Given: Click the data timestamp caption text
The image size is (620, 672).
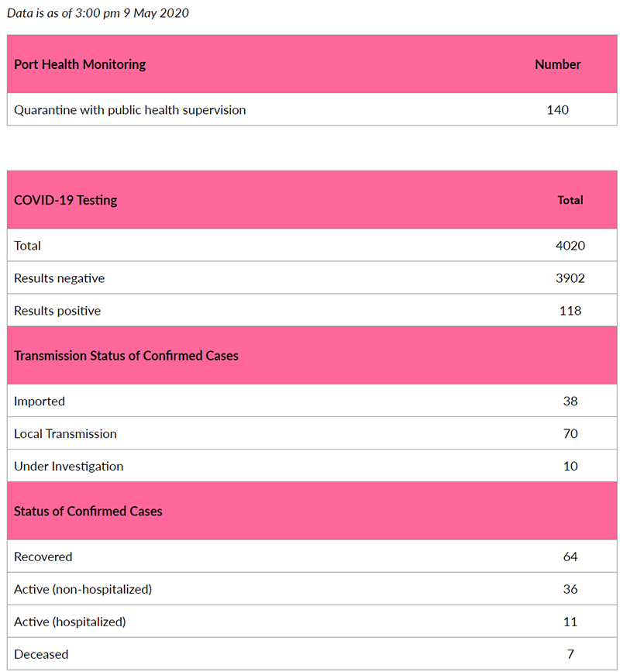Looking at the screenshot, I should coord(98,13).
